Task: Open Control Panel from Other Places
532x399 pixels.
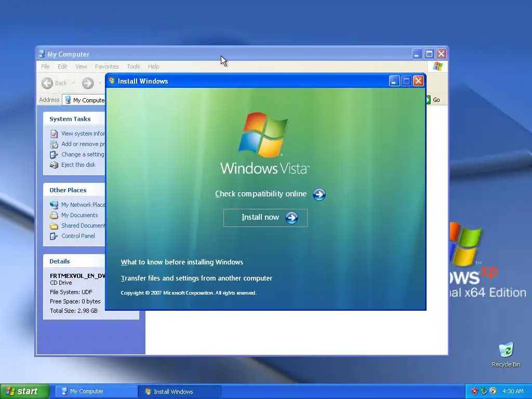Action: pos(78,236)
